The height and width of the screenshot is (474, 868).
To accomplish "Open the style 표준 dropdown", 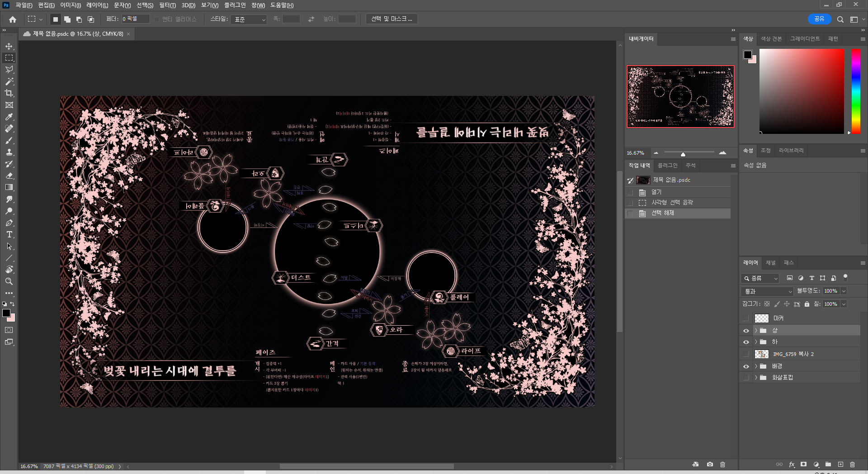I will pyautogui.click(x=249, y=19).
